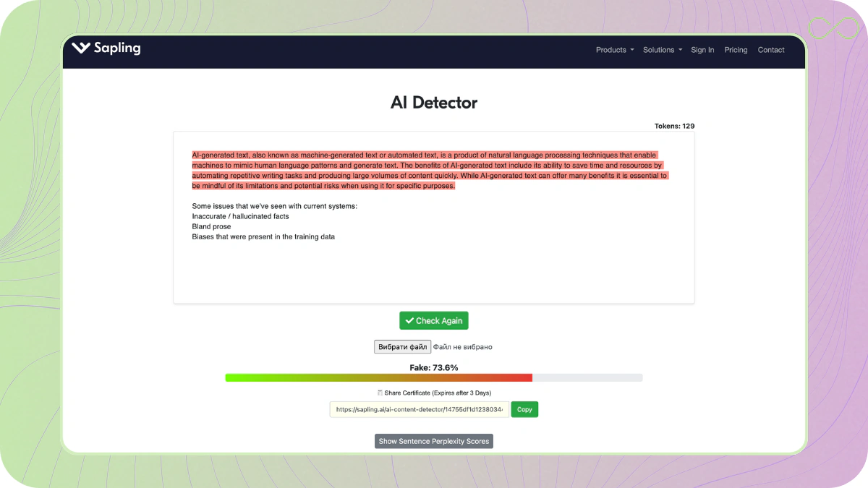
Task: Choose a file with Вибрати файл button
Action: click(x=402, y=347)
